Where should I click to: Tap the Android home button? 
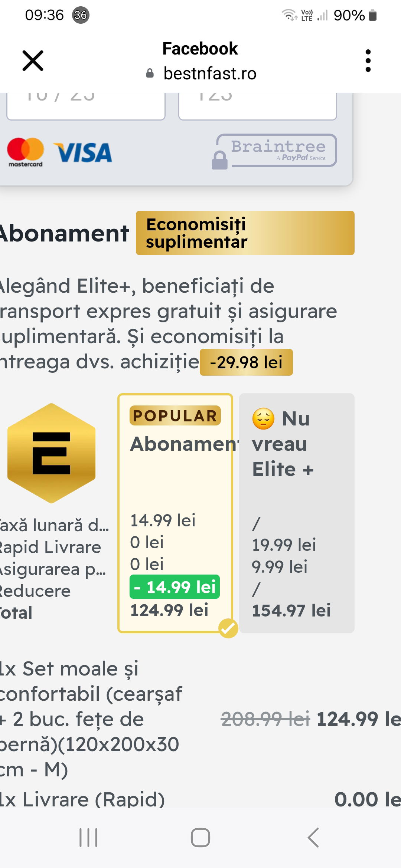[200, 838]
